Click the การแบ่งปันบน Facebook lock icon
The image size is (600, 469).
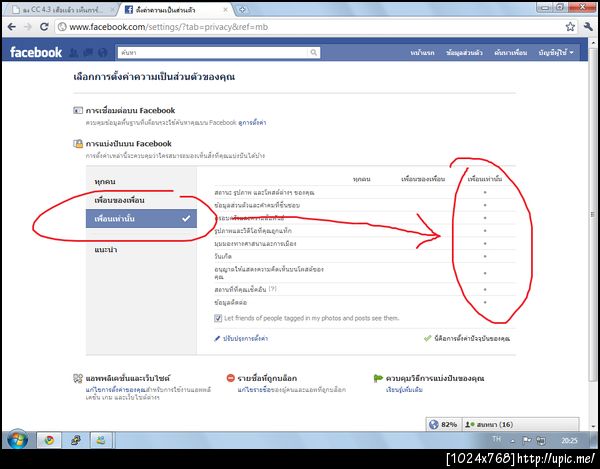(78, 144)
